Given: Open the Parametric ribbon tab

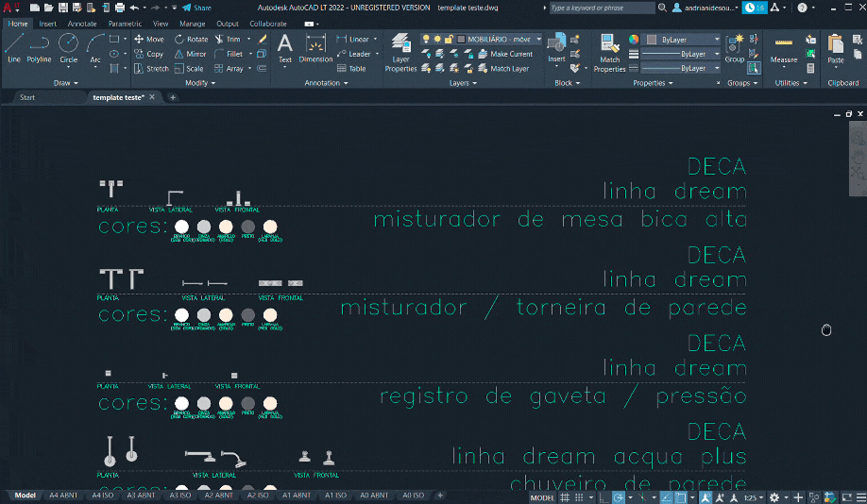Looking at the screenshot, I should click(125, 24).
